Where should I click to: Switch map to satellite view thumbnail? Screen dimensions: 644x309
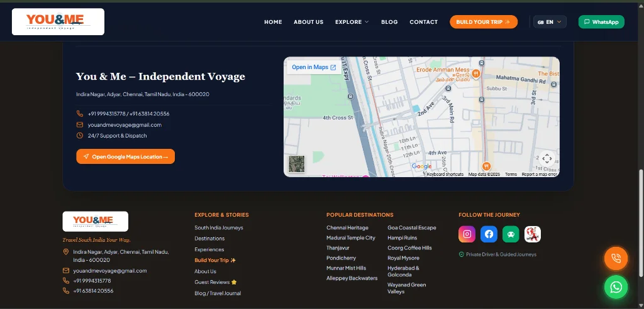tap(296, 164)
